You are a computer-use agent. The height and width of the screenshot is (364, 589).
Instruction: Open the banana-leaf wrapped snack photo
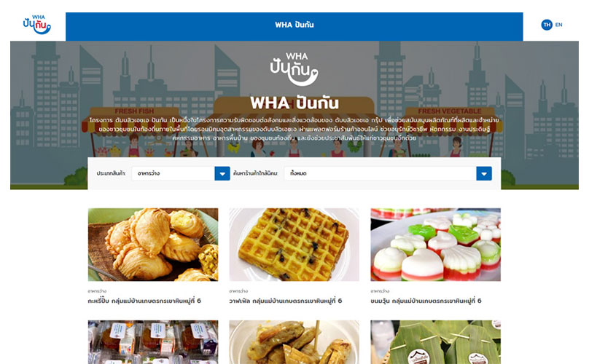(x=435, y=342)
